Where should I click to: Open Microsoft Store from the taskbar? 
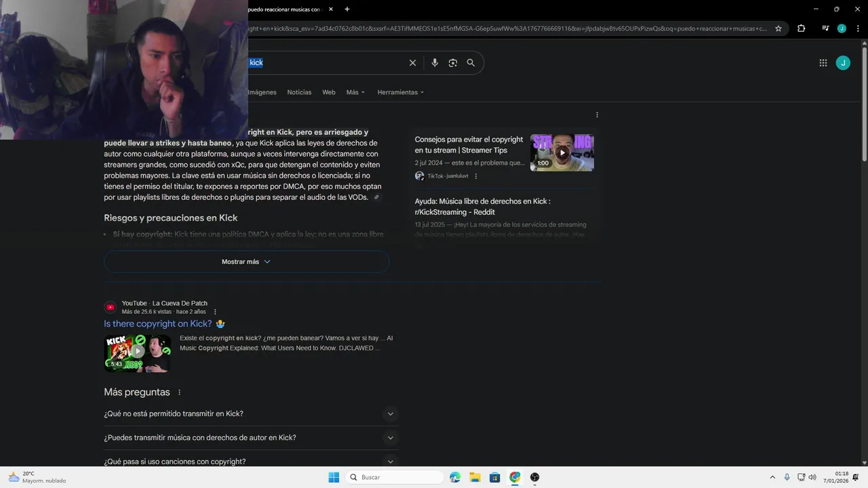tap(495, 477)
